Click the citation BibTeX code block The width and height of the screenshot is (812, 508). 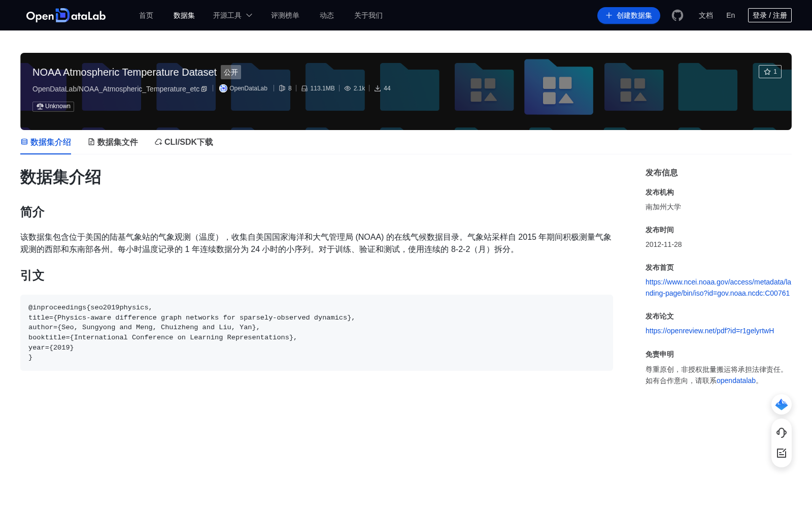pos(317,333)
